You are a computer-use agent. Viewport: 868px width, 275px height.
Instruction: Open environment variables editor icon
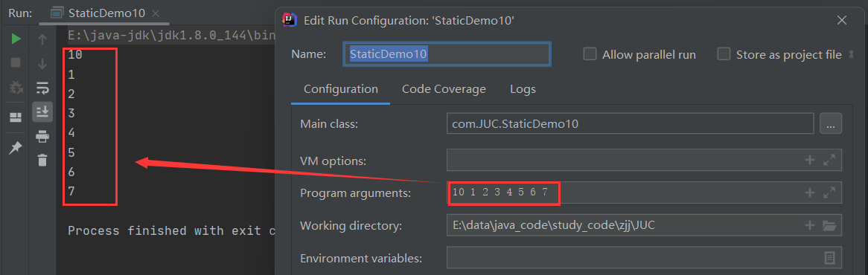pos(829,258)
